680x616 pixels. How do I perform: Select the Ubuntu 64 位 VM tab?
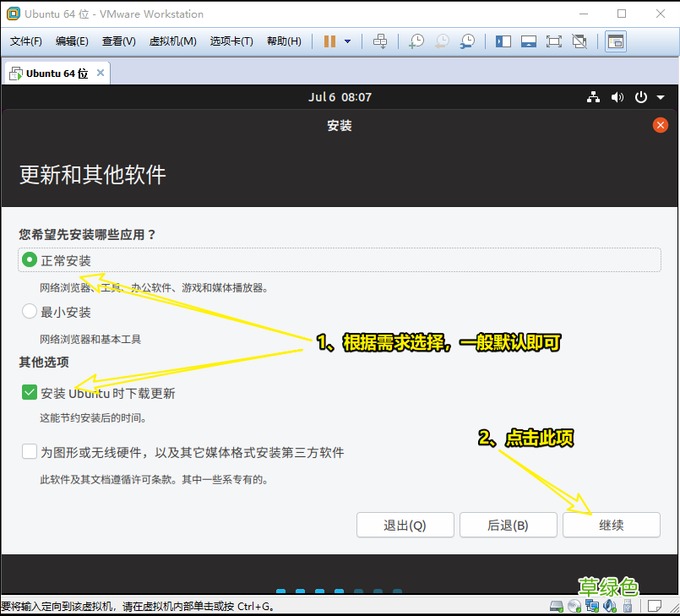pos(57,74)
